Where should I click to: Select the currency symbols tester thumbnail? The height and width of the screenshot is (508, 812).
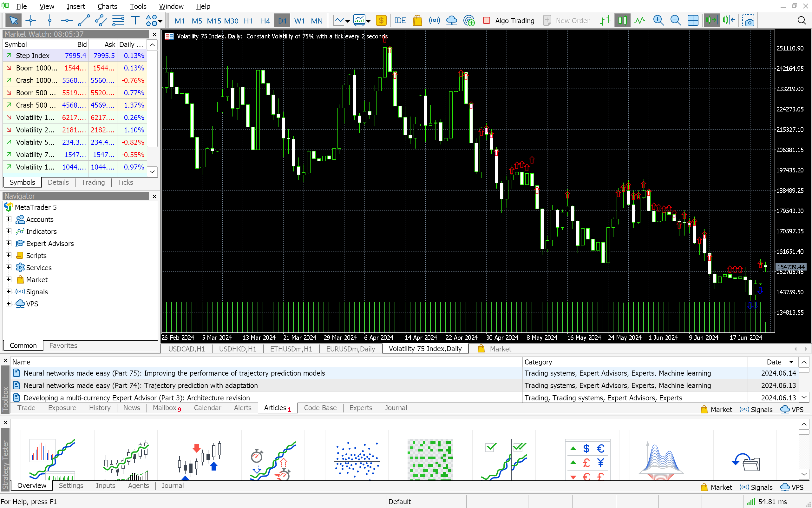pos(587,455)
